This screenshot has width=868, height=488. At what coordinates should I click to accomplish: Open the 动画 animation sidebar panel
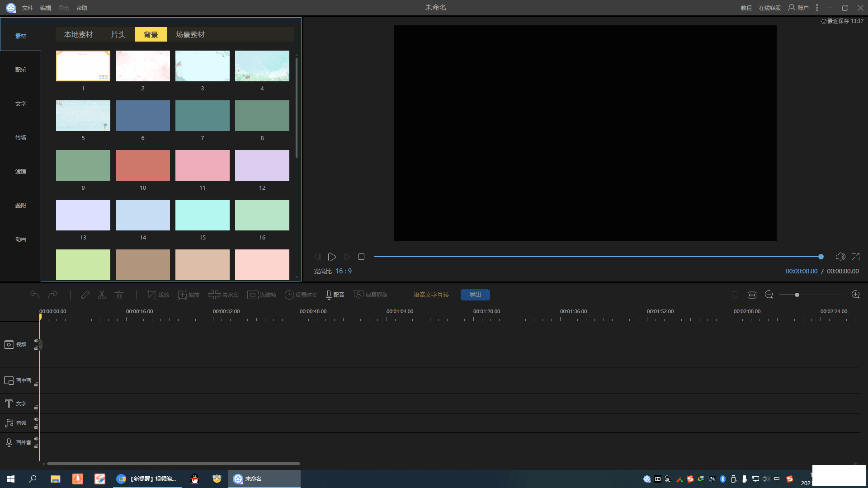click(21, 239)
